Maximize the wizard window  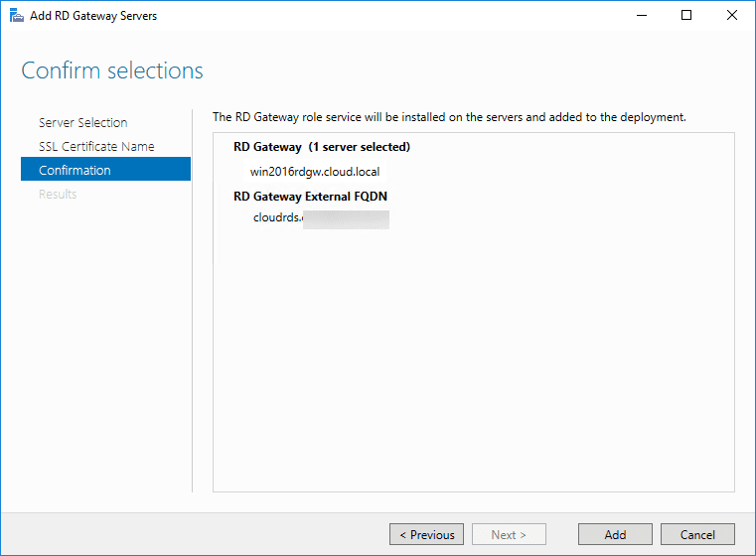[x=685, y=16]
